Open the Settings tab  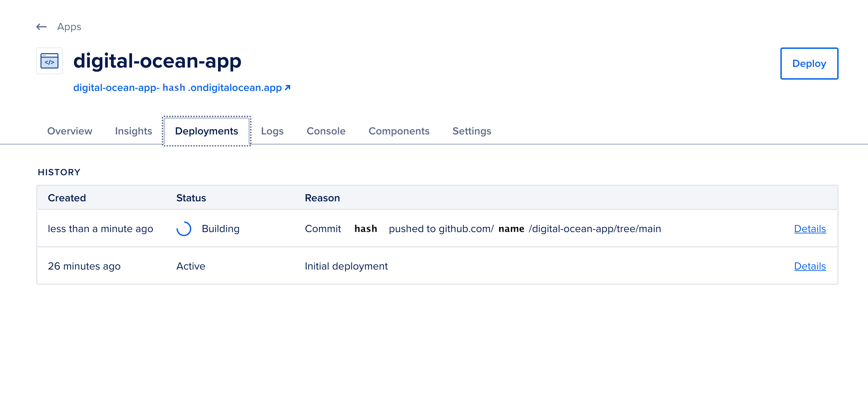[x=472, y=131]
